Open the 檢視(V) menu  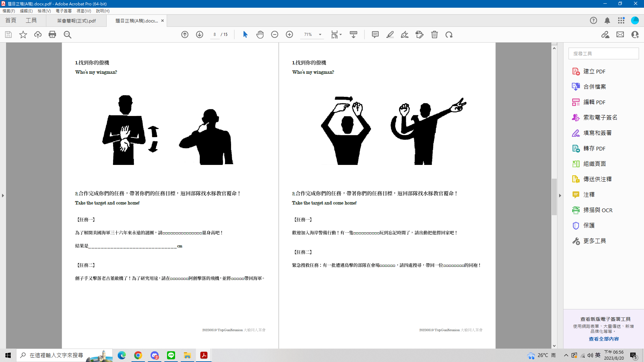click(44, 11)
